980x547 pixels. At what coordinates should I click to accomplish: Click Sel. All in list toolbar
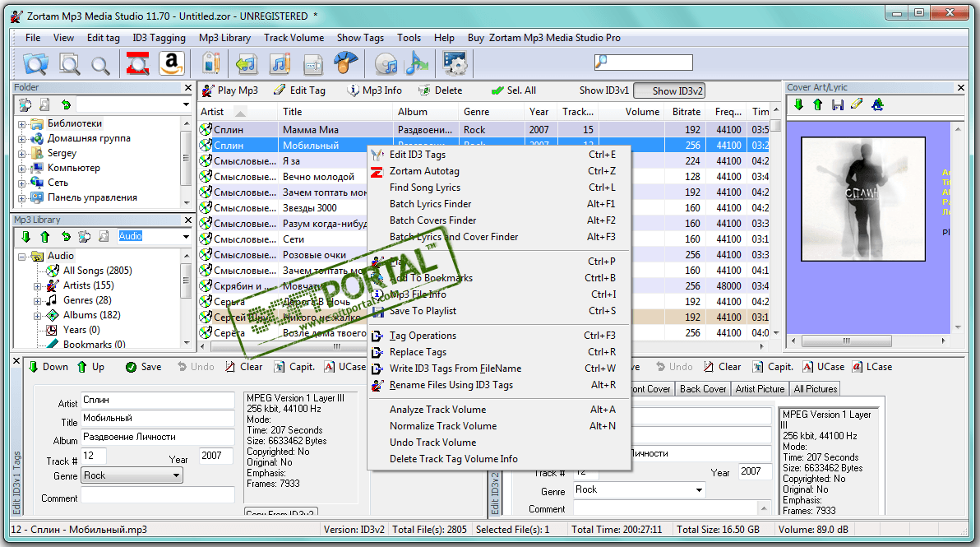[x=514, y=90]
